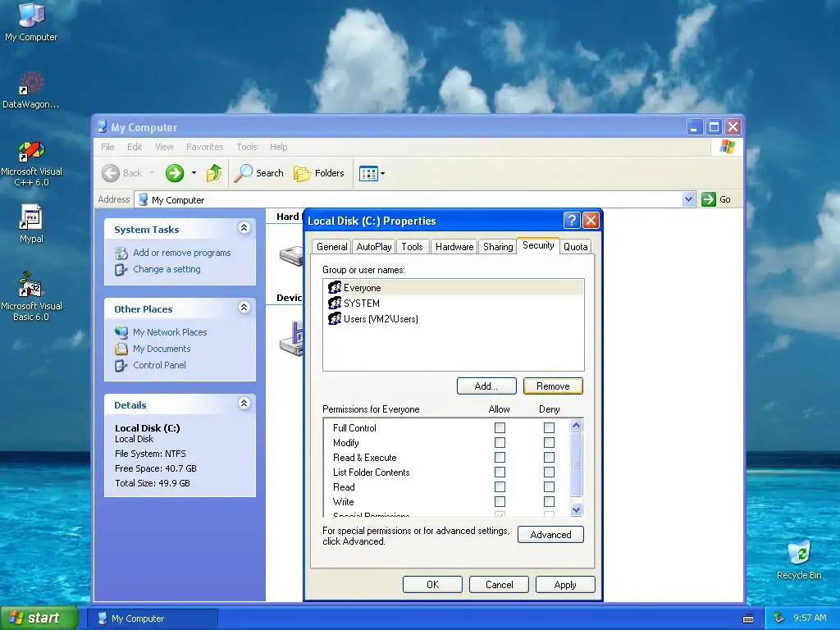Open the Forward button history dropdown
840x630 pixels.
pos(194,173)
